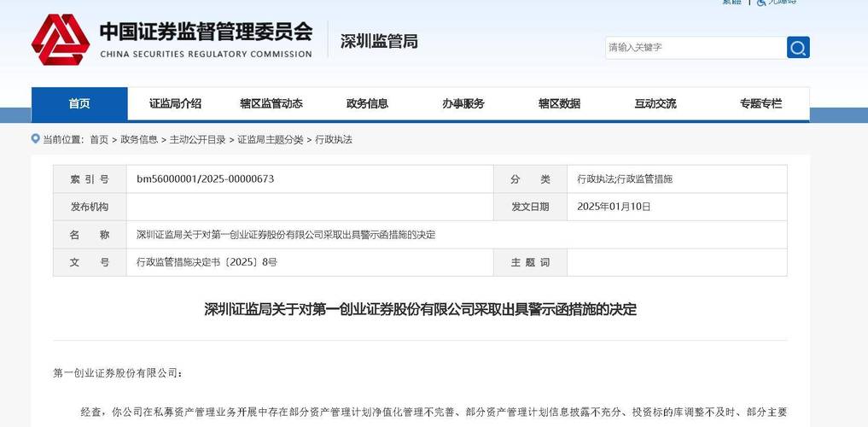Click the 发布机构 label cell
Viewport: 868px width, 427px height.
pyautogui.click(x=90, y=207)
